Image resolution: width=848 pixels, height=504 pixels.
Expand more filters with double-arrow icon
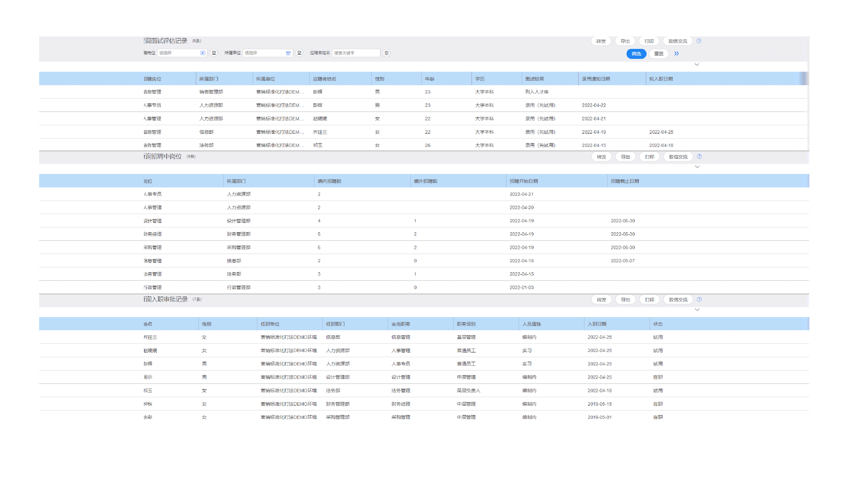676,54
